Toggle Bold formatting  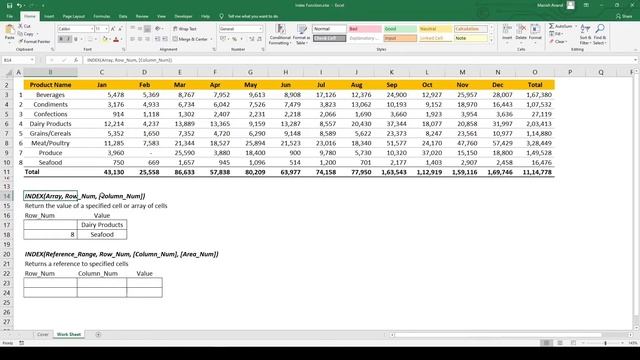[x=61, y=39]
